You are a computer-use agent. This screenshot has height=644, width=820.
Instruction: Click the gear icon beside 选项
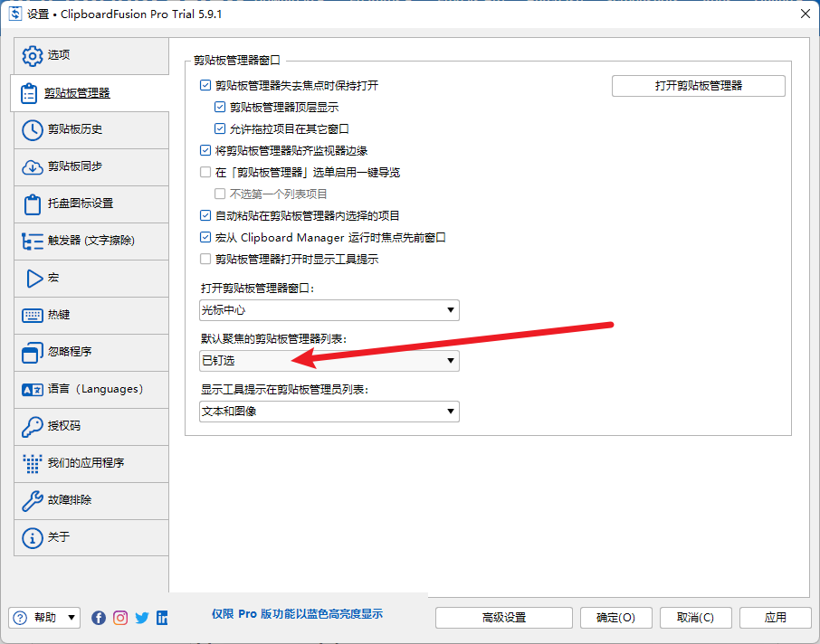(33, 56)
